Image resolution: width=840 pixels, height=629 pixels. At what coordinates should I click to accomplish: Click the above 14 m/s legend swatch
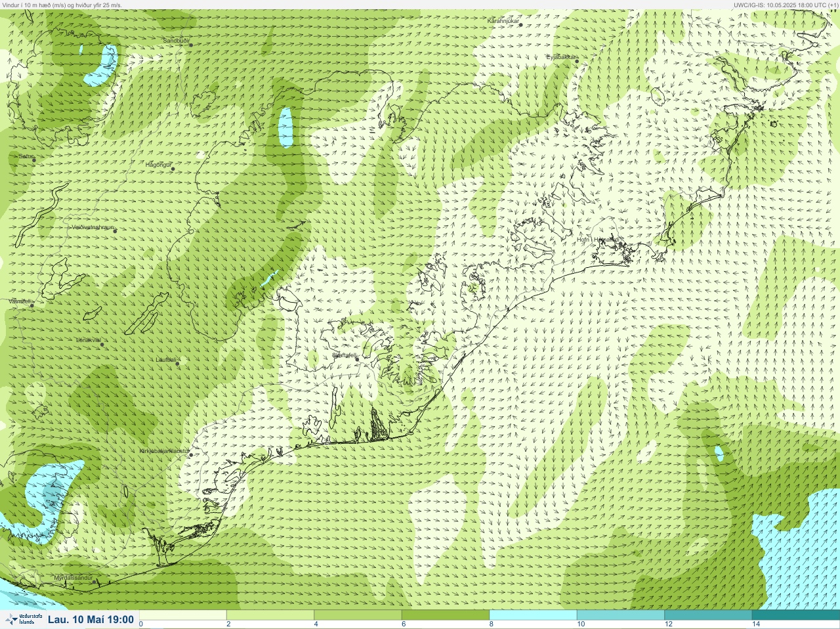click(x=796, y=615)
